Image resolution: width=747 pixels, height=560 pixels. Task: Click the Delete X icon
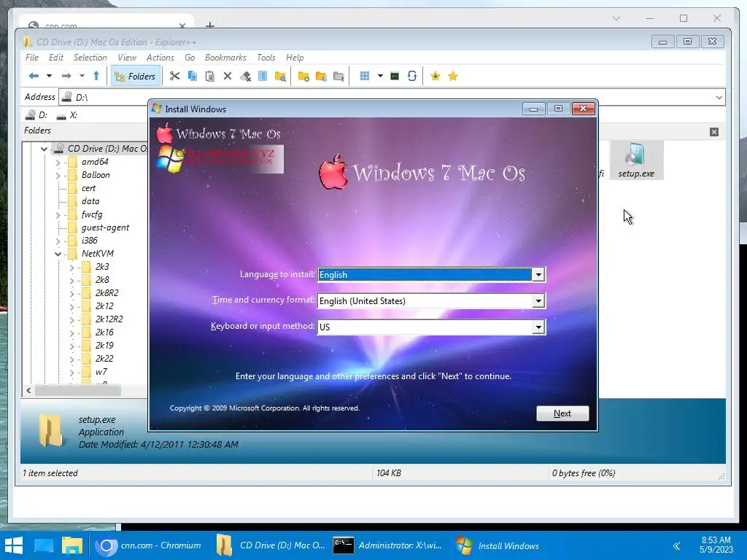click(228, 76)
